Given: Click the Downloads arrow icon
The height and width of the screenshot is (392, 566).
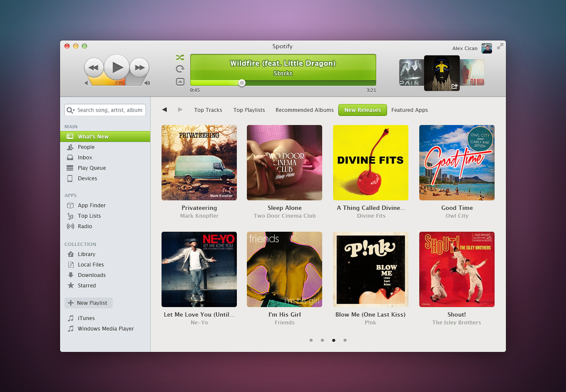Looking at the screenshot, I should point(71,275).
